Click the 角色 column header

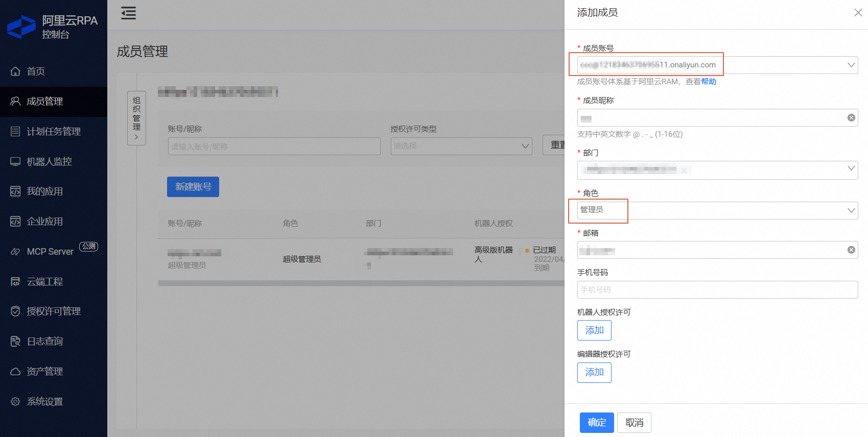coord(290,224)
